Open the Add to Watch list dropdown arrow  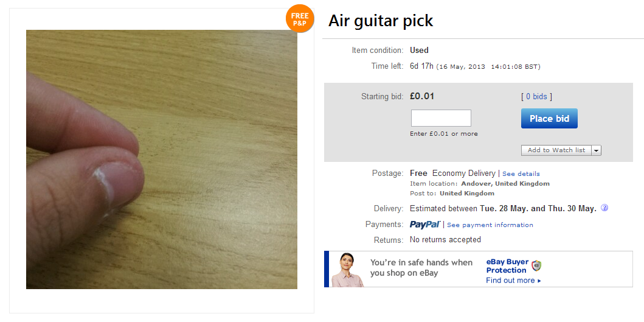coord(597,150)
